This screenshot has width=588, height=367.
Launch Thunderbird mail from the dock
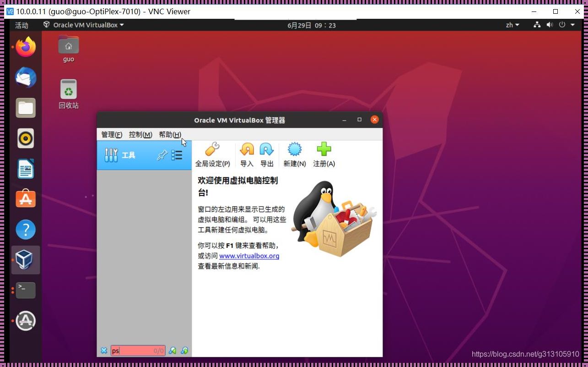tap(26, 77)
